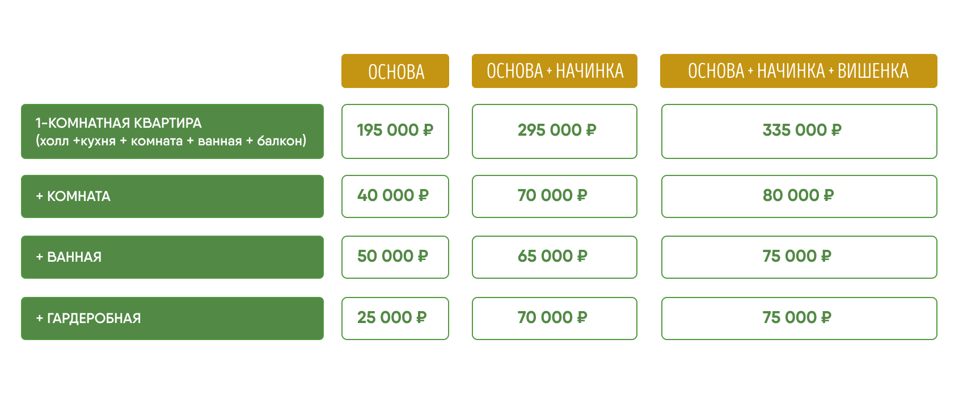Click the + ВАННАЯ row label
980x394 pixels.
tap(172, 257)
